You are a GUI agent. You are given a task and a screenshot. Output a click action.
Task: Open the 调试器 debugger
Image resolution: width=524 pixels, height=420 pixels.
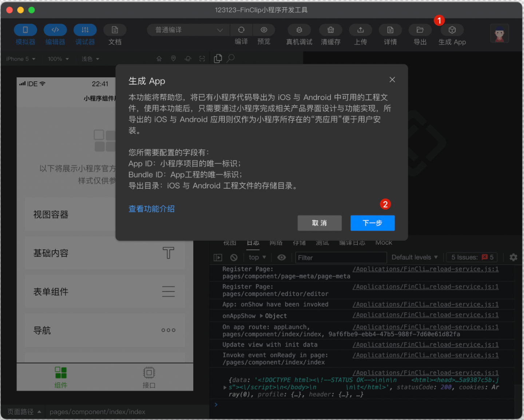tap(85, 35)
